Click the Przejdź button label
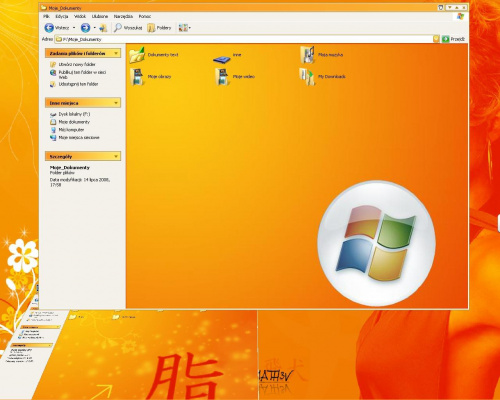 [457, 39]
